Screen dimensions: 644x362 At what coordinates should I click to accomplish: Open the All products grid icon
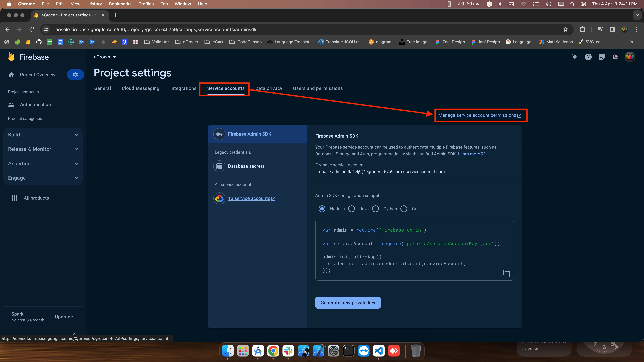click(x=14, y=198)
